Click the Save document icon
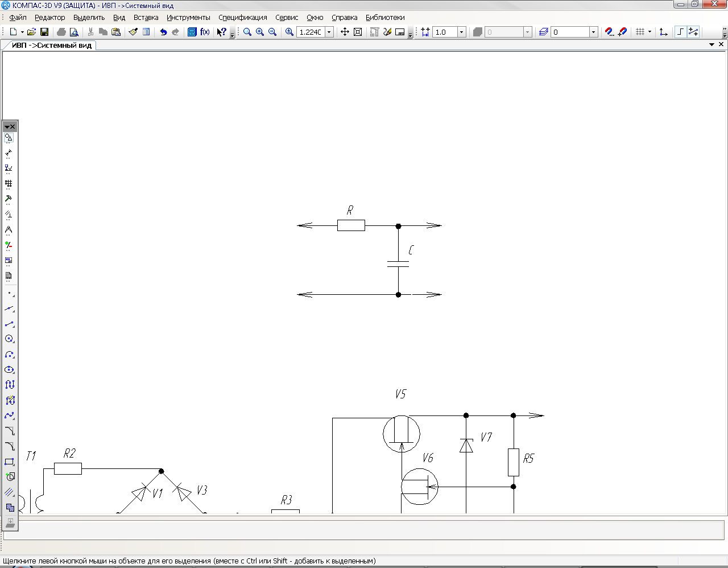 coord(44,32)
